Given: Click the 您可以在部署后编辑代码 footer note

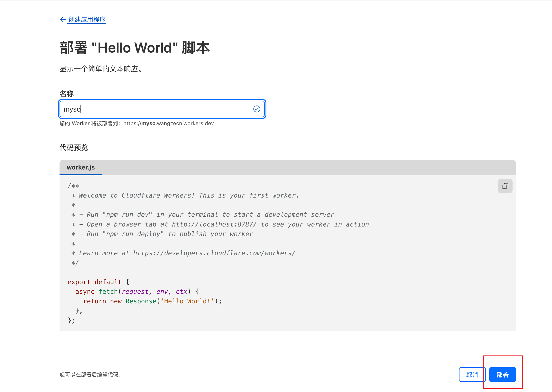Looking at the screenshot, I should coord(91,374).
